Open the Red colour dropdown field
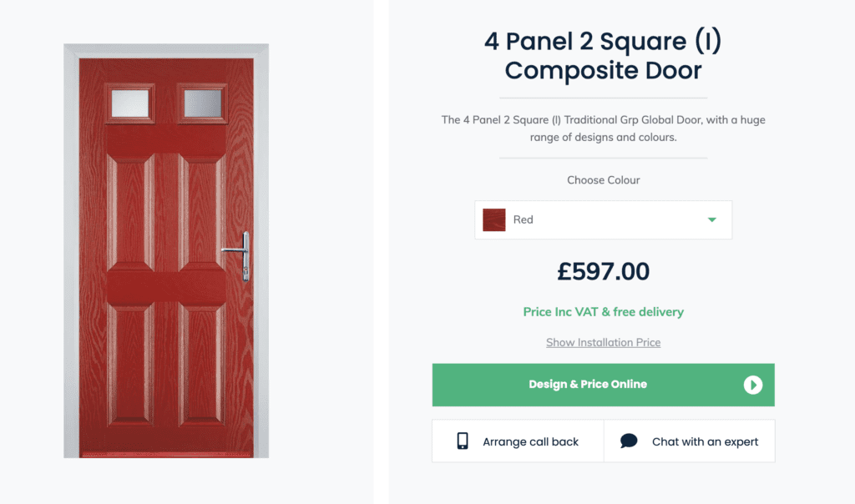Image resolution: width=855 pixels, height=504 pixels. 603,219
